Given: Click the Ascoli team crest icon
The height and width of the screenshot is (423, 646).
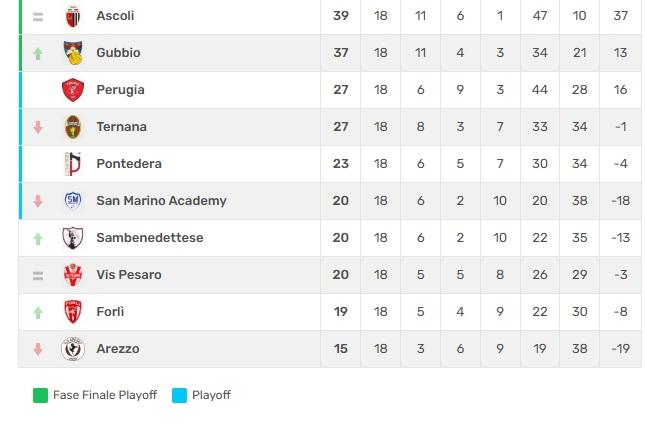Looking at the screenshot, I should point(73,16).
